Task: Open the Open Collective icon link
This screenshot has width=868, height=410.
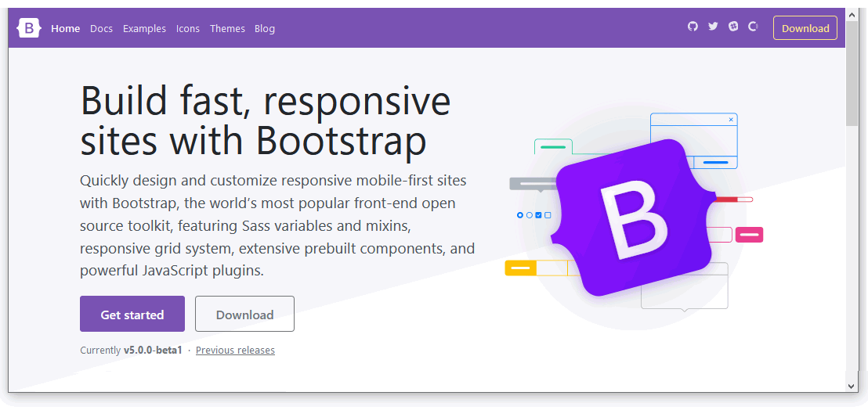Action: click(x=753, y=27)
